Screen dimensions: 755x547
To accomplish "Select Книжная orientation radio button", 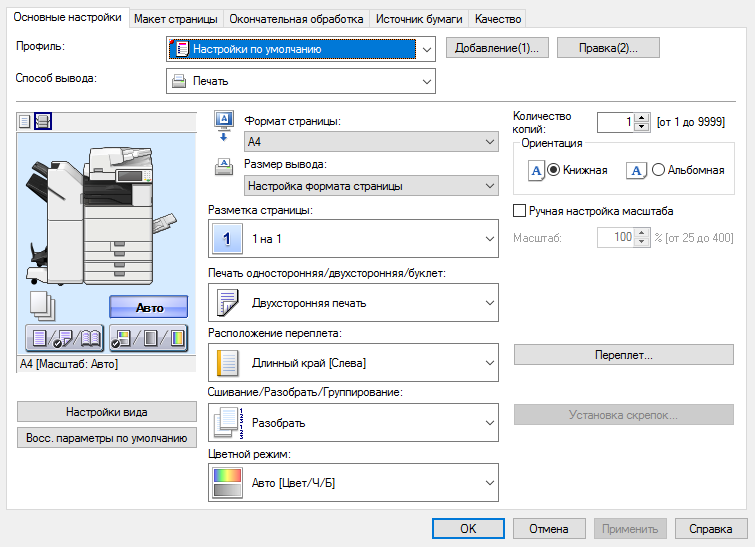I will coord(554,170).
